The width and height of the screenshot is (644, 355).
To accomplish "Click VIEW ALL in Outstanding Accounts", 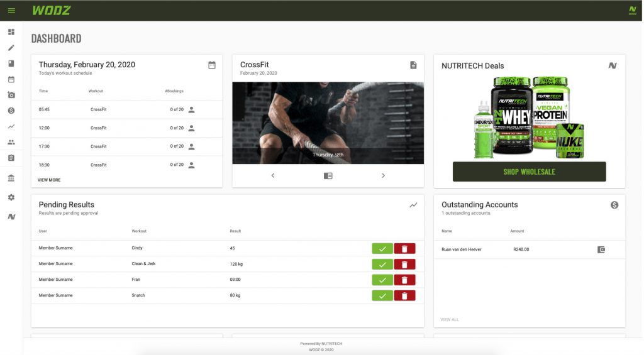I will pos(449,320).
